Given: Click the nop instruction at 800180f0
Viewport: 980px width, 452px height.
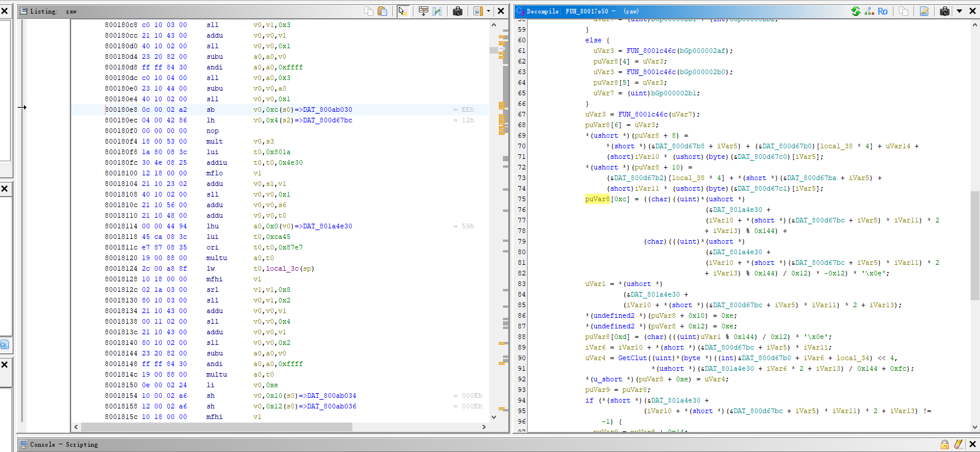Looking at the screenshot, I should 212,131.
